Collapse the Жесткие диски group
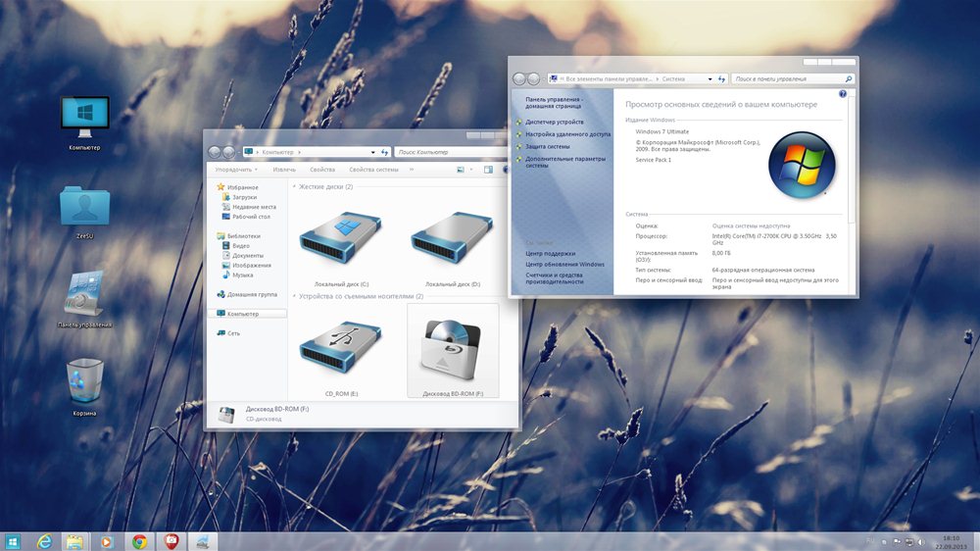Image resolution: width=980 pixels, height=551 pixels. point(293,186)
